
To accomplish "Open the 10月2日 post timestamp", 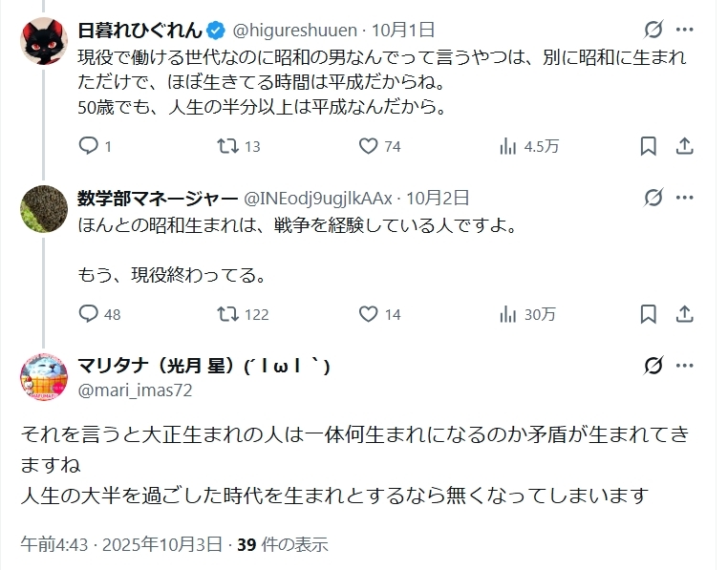I will [x=438, y=199].
